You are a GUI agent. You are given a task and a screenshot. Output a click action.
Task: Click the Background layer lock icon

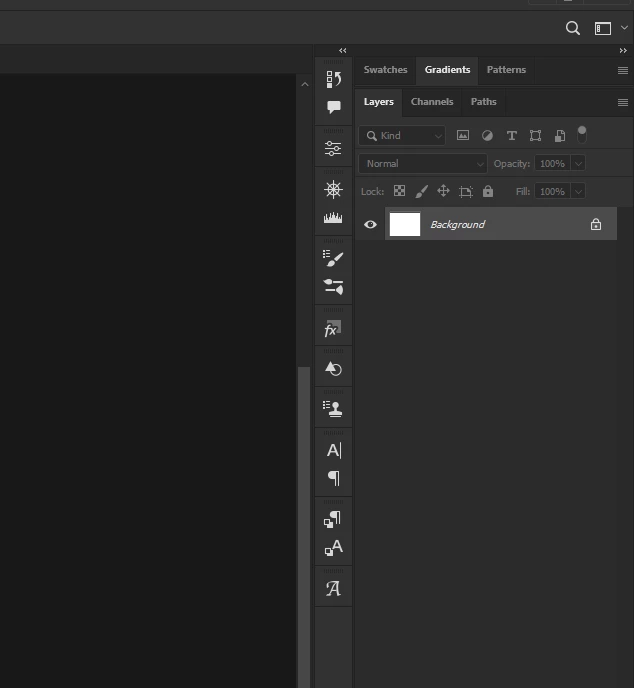point(596,224)
